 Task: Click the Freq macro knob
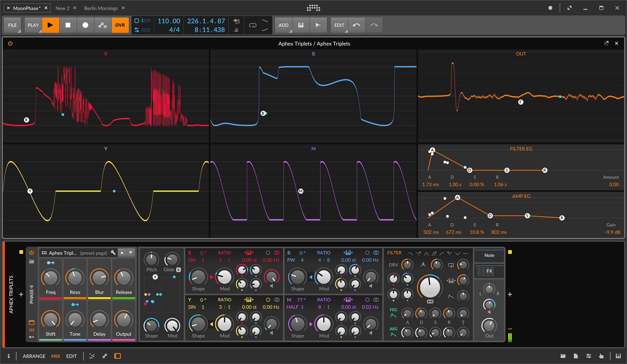(x=50, y=278)
